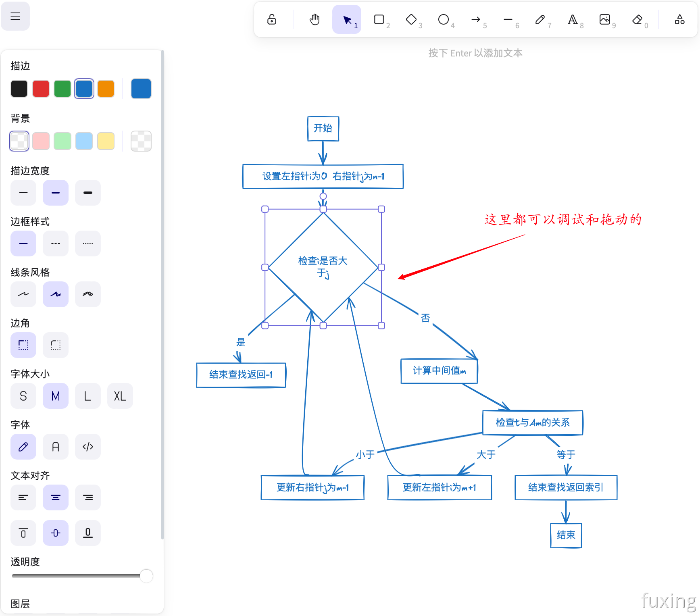Select the Eraser tool
700x616 pixels.
[x=637, y=19]
